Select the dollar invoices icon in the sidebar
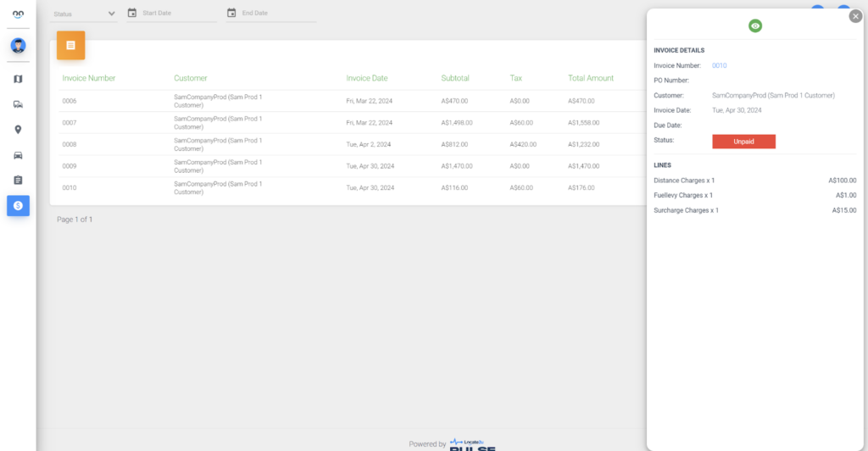 (19, 205)
